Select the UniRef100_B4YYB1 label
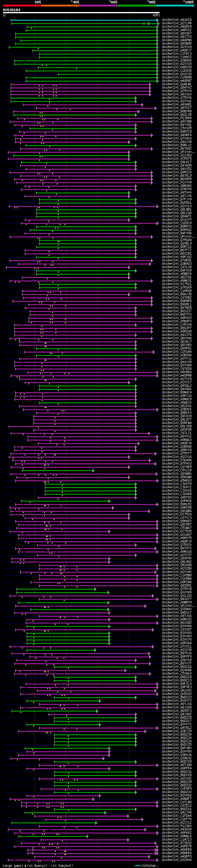 tap(177, 125)
